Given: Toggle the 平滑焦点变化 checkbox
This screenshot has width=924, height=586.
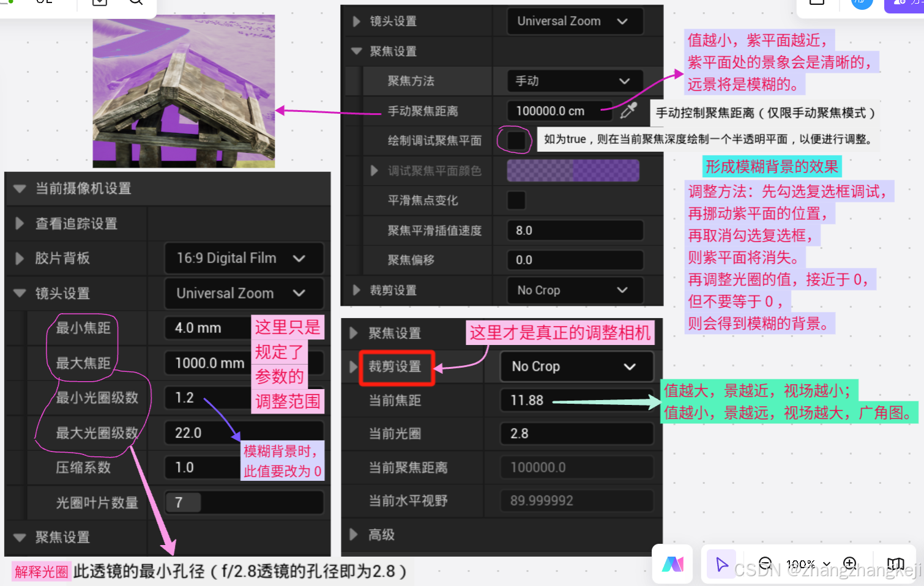Looking at the screenshot, I should (x=516, y=200).
